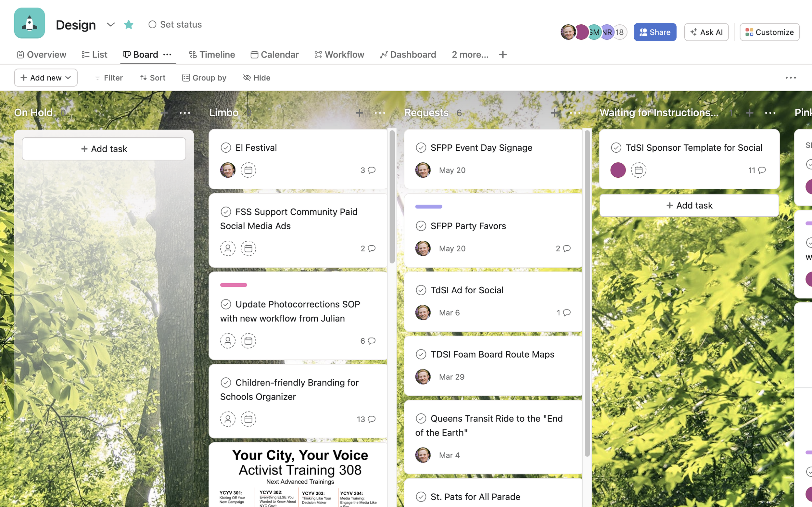
Task: Expand the Group by options
Action: [x=204, y=78]
